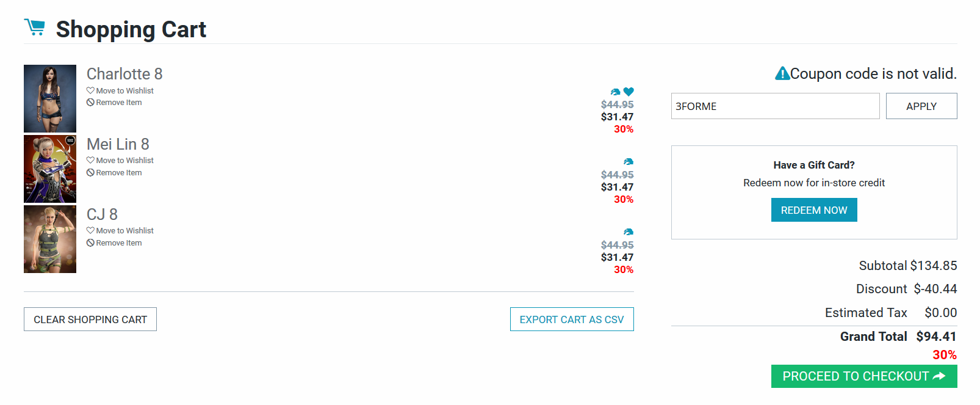This screenshot has width=980, height=405.
Task: Move CJ 8 to the wishlist
Action: [x=124, y=231]
